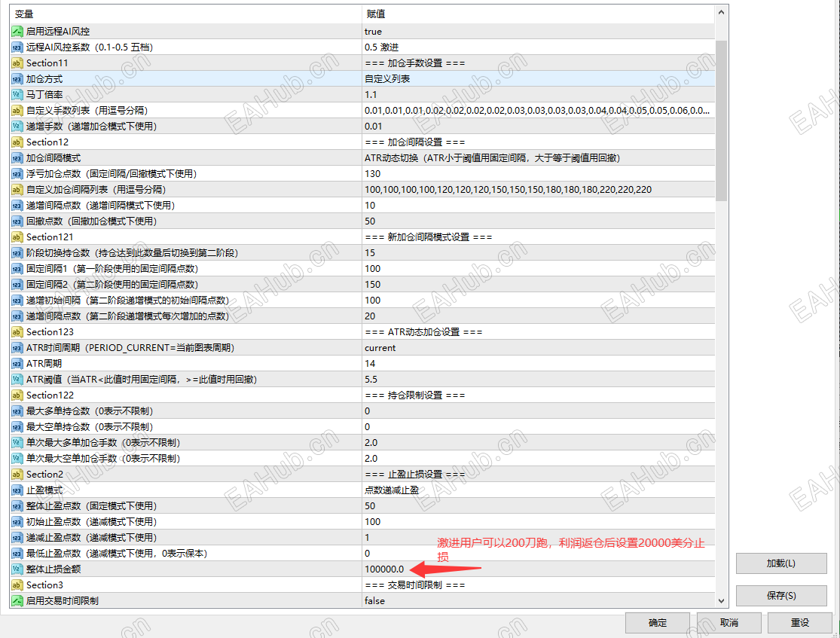
Task: Click the scrollbar down arrow
Action: click(x=721, y=601)
